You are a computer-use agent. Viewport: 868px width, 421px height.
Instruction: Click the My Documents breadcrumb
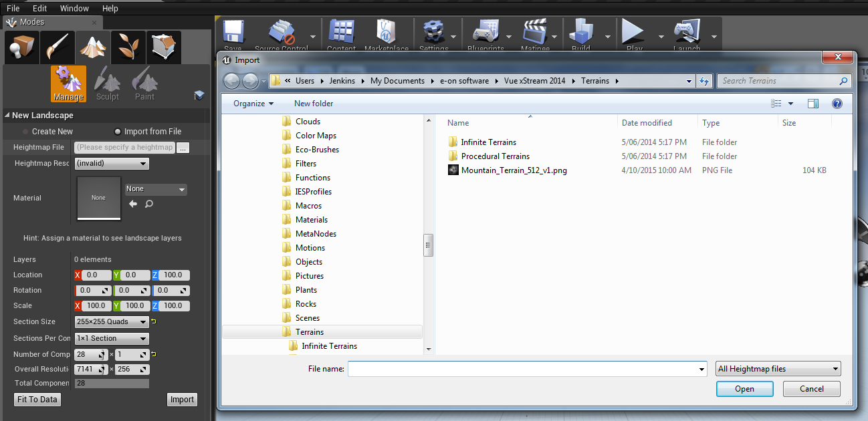(x=397, y=81)
